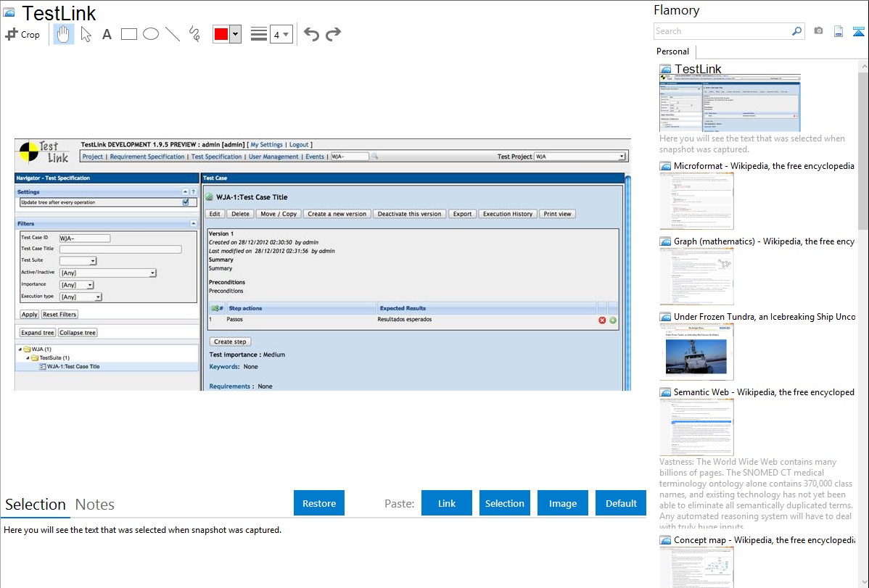869x588 pixels.
Task: Activate the hand pan tool
Action: click(64, 34)
